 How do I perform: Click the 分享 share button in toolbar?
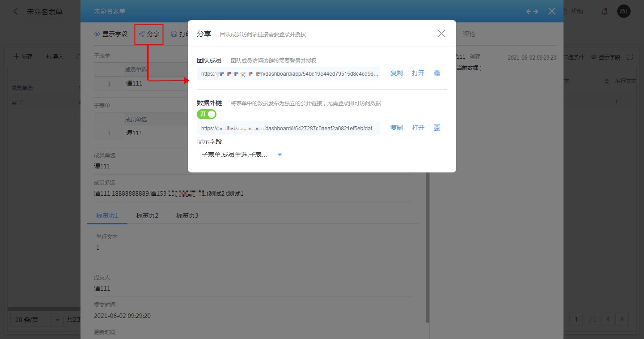(149, 34)
